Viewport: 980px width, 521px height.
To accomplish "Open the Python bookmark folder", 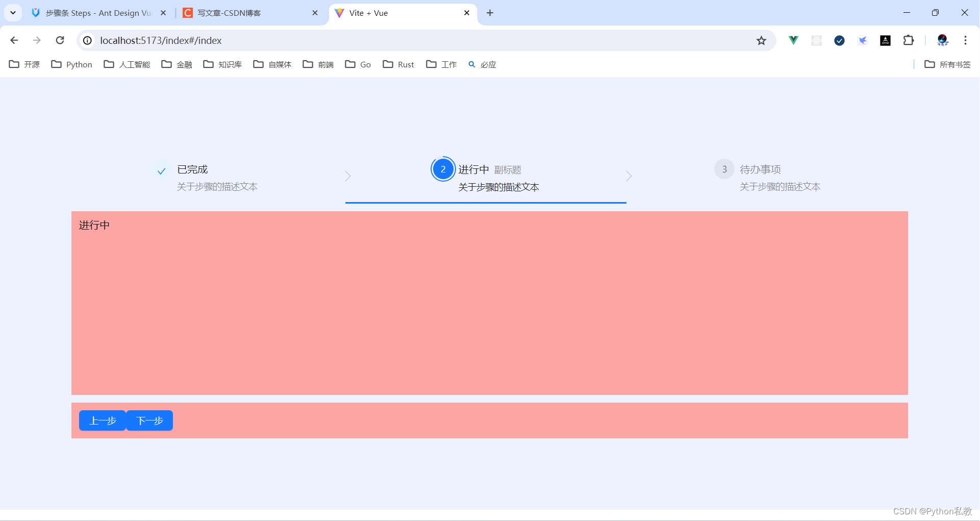I will click(72, 64).
